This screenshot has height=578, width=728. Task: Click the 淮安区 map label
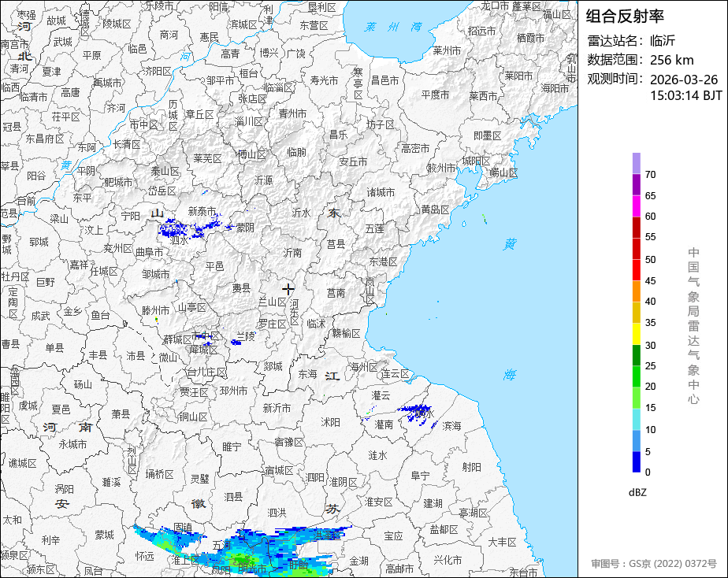pyautogui.click(x=379, y=502)
